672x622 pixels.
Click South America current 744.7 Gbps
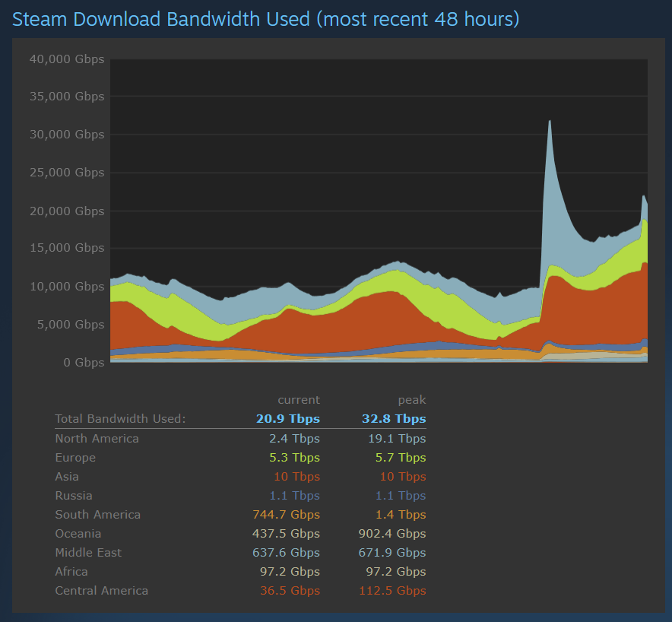pos(287,515)
